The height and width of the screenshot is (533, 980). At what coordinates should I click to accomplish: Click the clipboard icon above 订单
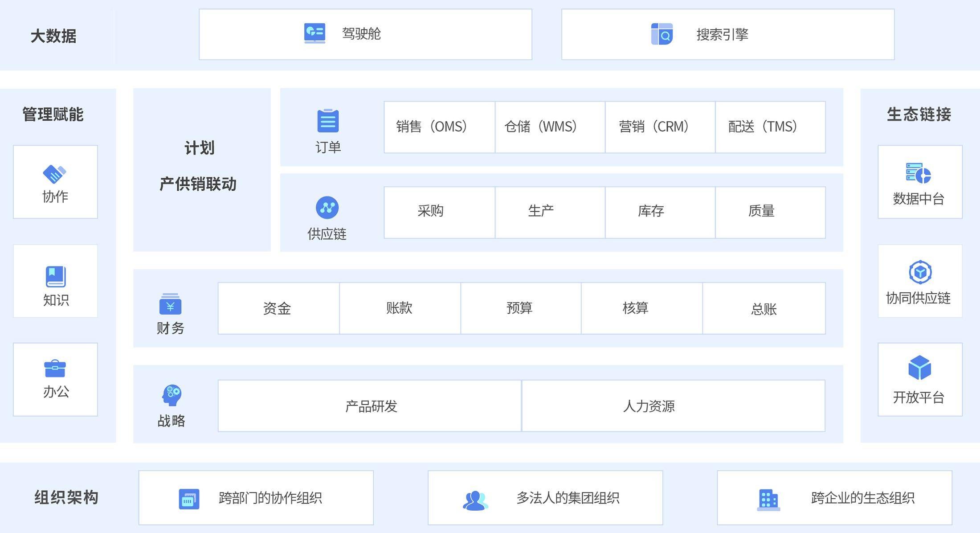(x=328, y=120)
